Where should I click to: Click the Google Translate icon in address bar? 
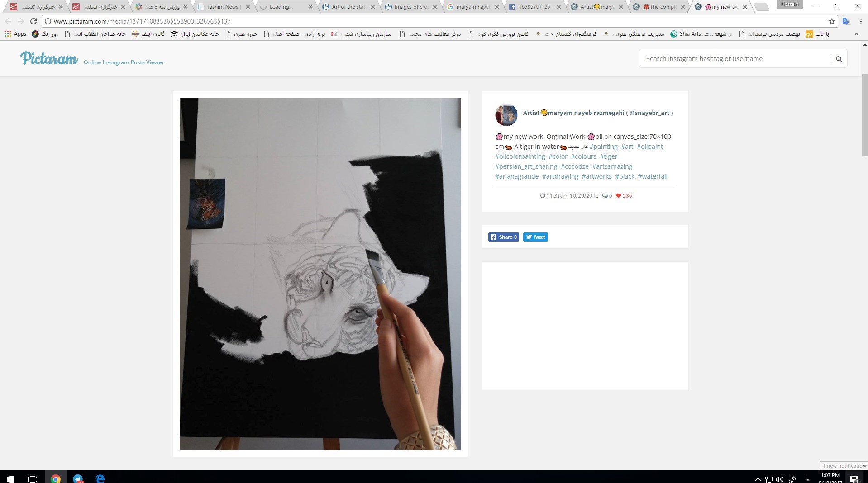coord(846,21)
